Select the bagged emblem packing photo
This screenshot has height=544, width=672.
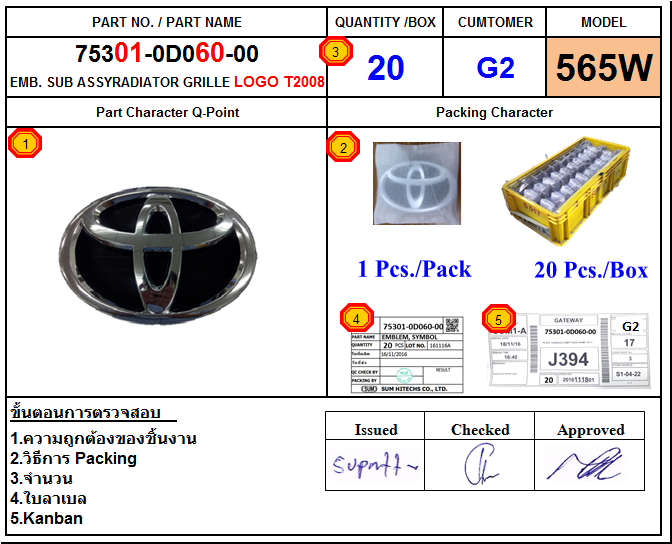coord(417,183)
